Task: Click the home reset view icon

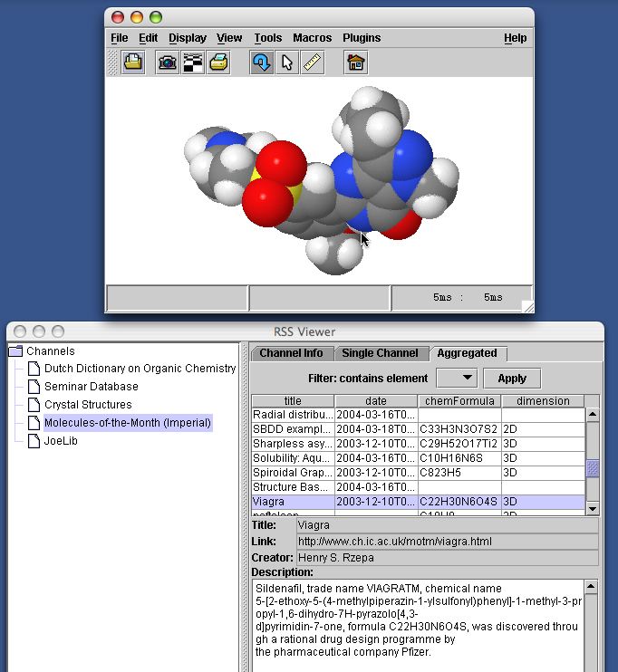Action: tap(356, 62)
